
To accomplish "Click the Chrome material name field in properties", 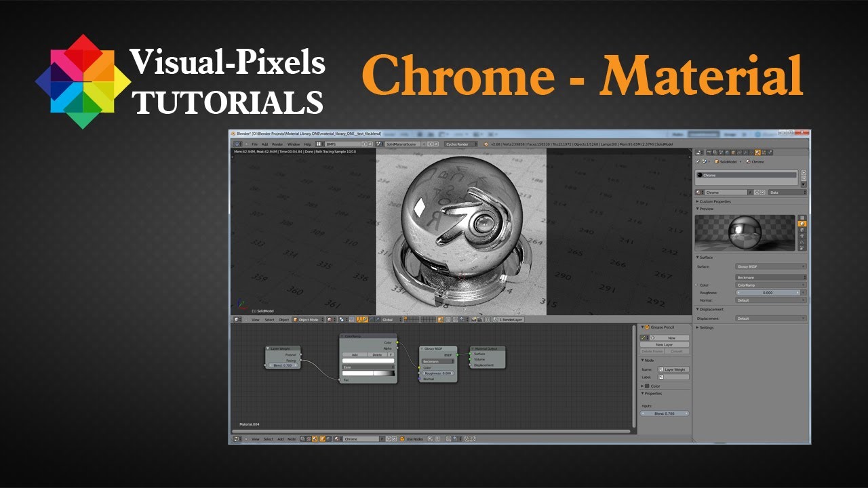I will coord(726,192).
